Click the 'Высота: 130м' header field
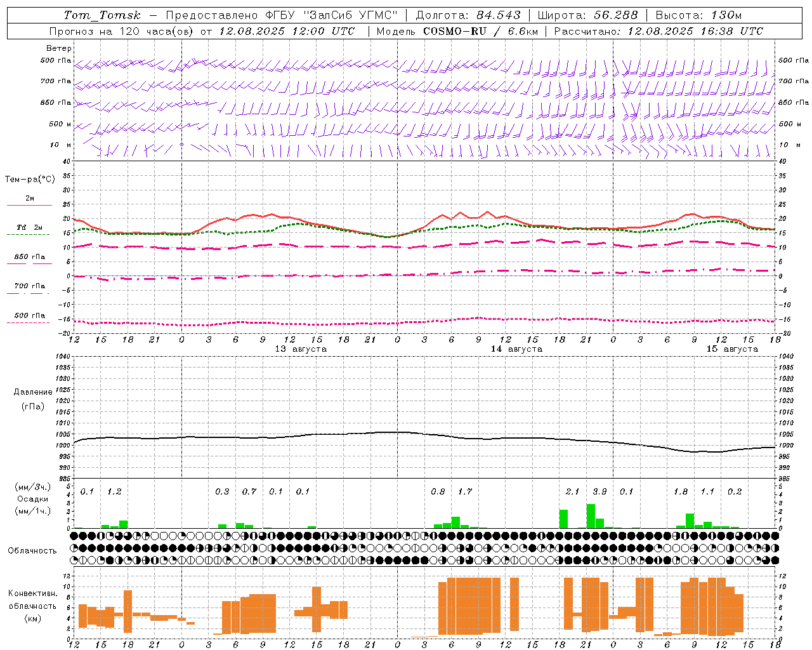Image resolution: width=812 pixels, height=650 pixels. point(698,15)
